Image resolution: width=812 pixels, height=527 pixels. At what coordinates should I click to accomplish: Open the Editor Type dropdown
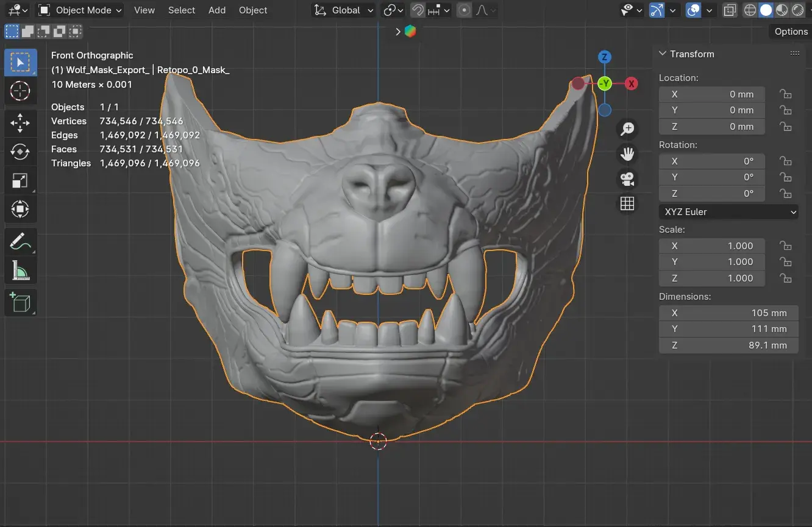point(17,10)
